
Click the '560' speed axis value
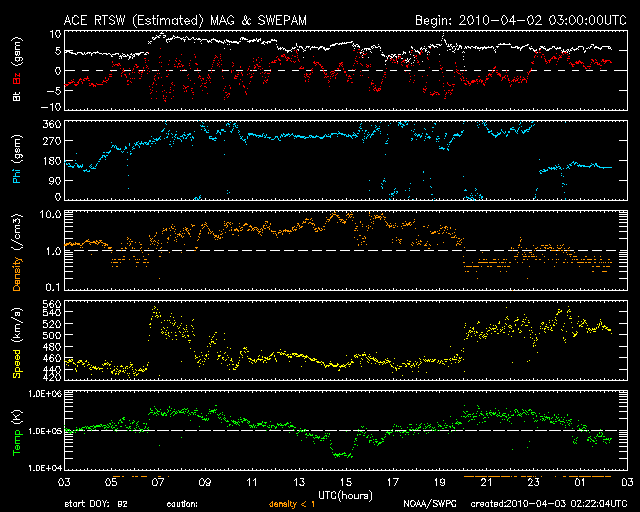point(52,304)
